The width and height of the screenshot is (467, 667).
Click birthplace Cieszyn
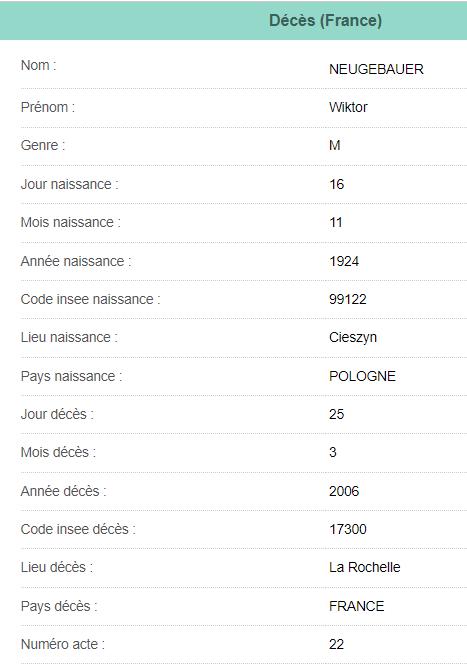pos(353,338)
